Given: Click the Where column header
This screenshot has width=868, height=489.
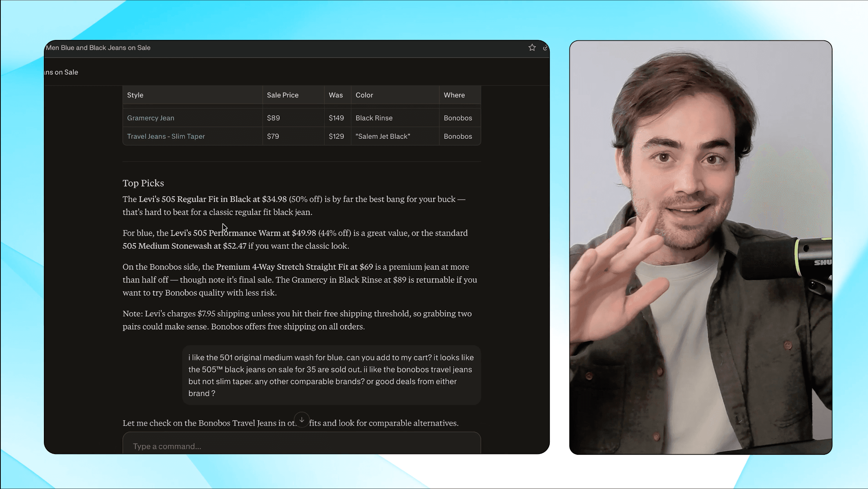Looking at the screenshot, I should coord(454,95).
